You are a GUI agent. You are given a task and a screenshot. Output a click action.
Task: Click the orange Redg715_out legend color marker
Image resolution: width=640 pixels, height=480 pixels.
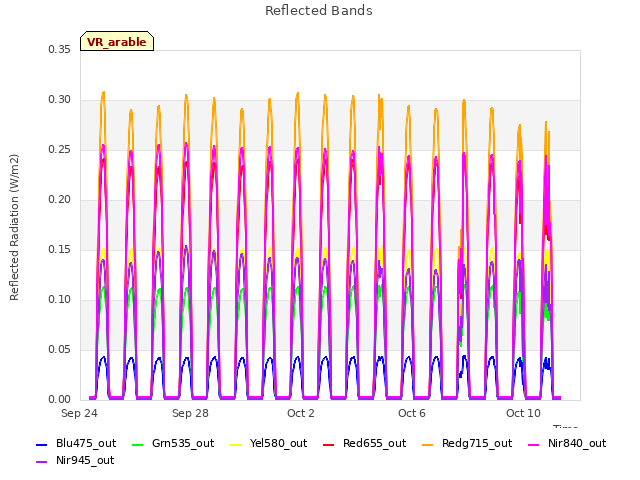pos(428,444)
